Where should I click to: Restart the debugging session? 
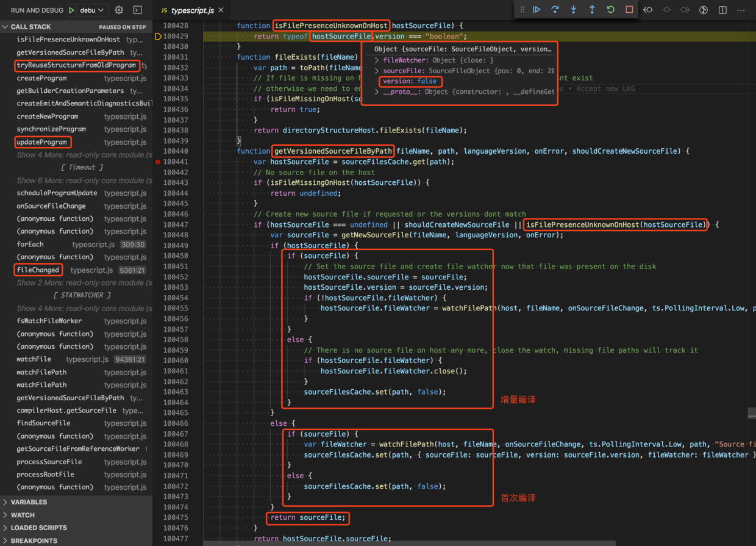coord(610,10)
